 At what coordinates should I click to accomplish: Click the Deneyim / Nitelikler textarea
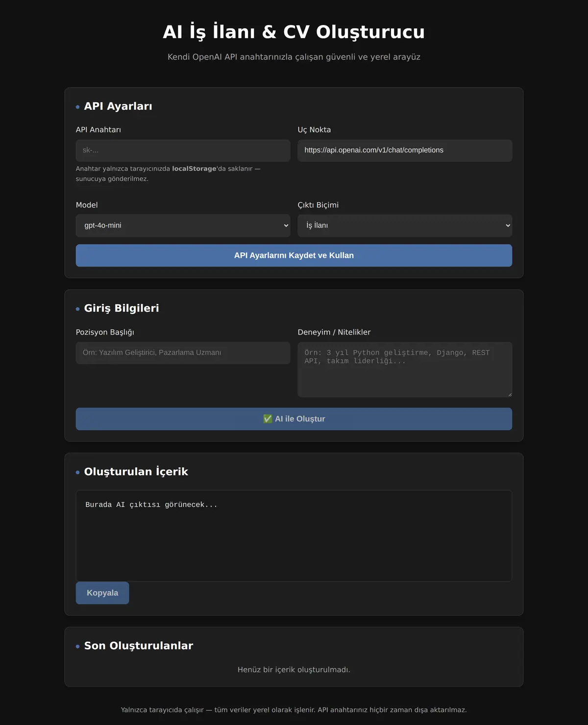coord(405,369)
